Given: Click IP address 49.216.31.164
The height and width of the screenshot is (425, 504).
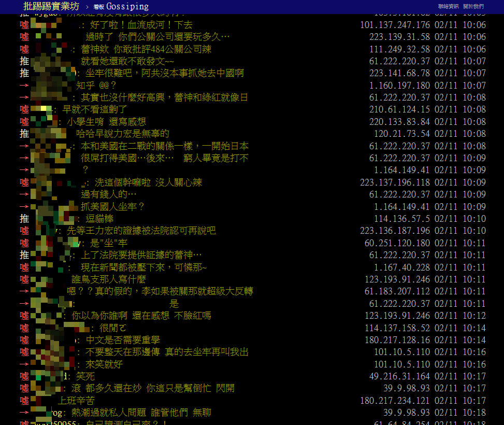Looking at the screenshot, I should [x=399, y=376].
